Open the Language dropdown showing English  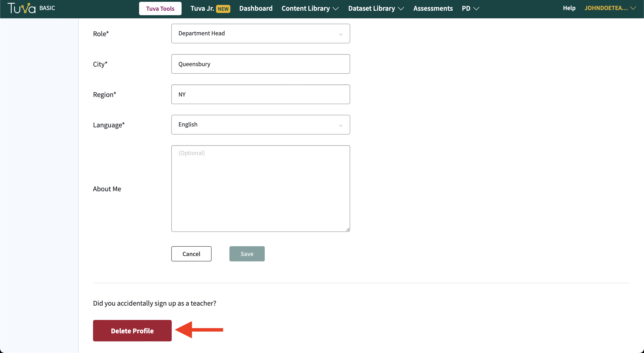tap(261, 125)
